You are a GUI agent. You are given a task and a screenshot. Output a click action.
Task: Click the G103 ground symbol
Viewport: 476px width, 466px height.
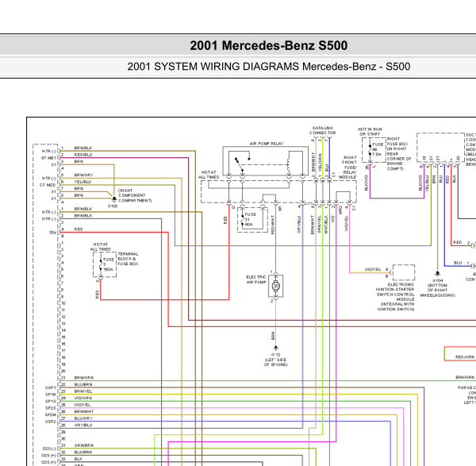[x=114, y=199]
